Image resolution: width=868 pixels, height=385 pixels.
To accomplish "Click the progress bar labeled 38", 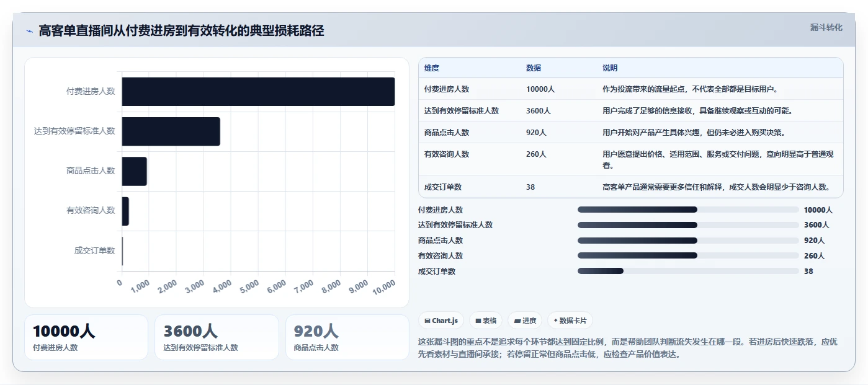I will point(688,271).
